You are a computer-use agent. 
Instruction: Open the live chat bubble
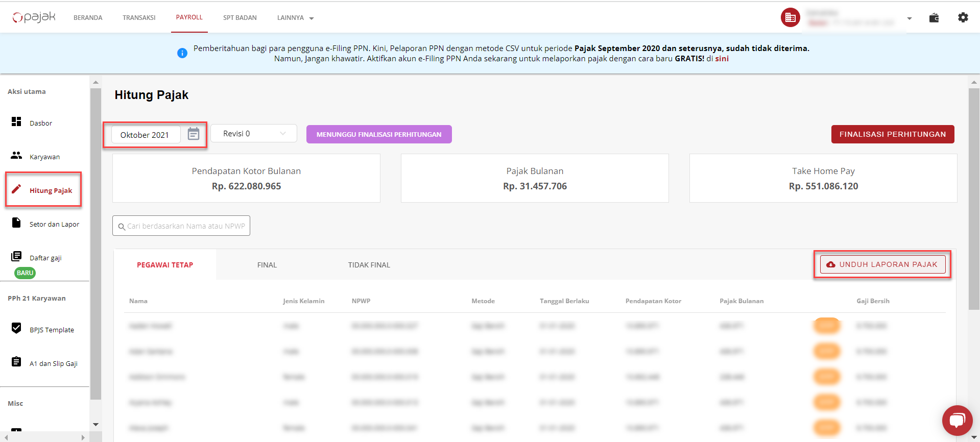(x=957, y=421)
